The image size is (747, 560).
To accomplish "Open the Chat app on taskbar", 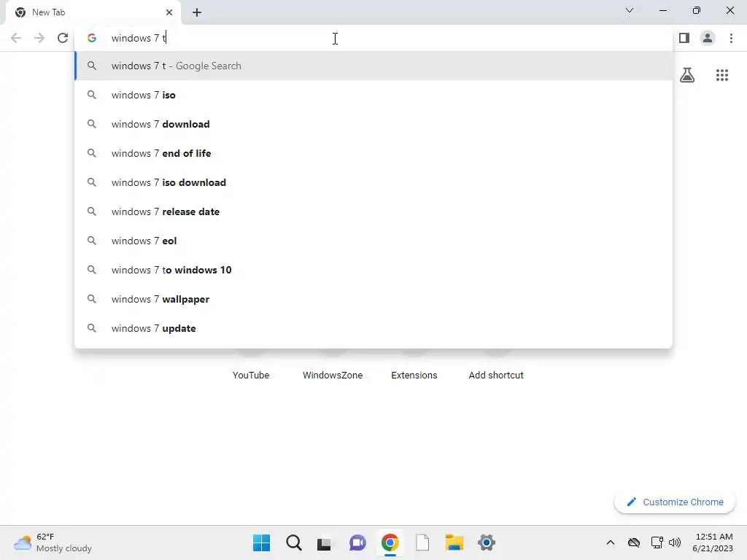I will (x=357, y=542).
